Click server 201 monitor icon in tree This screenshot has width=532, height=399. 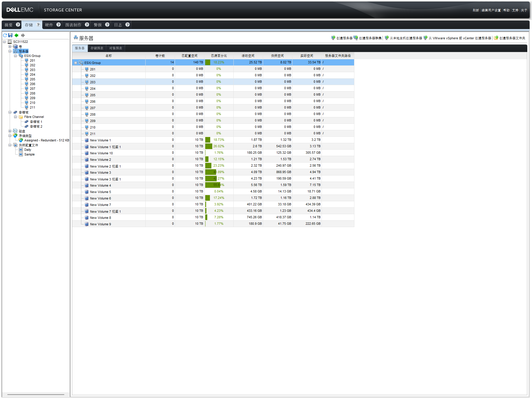tap(26, 60)
